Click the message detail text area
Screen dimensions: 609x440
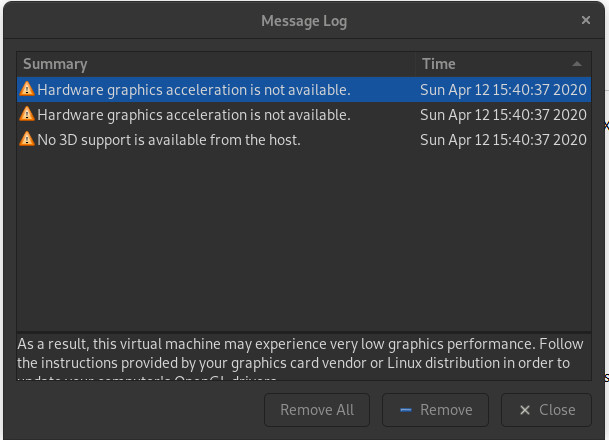(304, 357)
